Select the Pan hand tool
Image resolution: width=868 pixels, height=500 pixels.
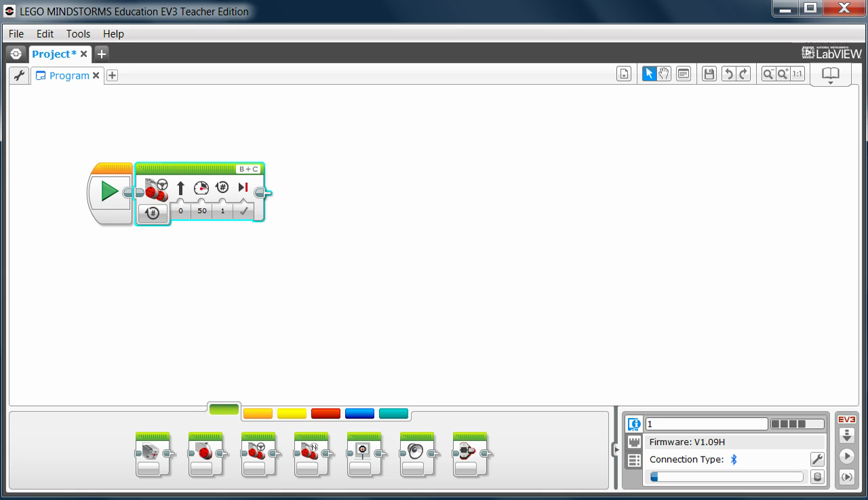(664, 75)
